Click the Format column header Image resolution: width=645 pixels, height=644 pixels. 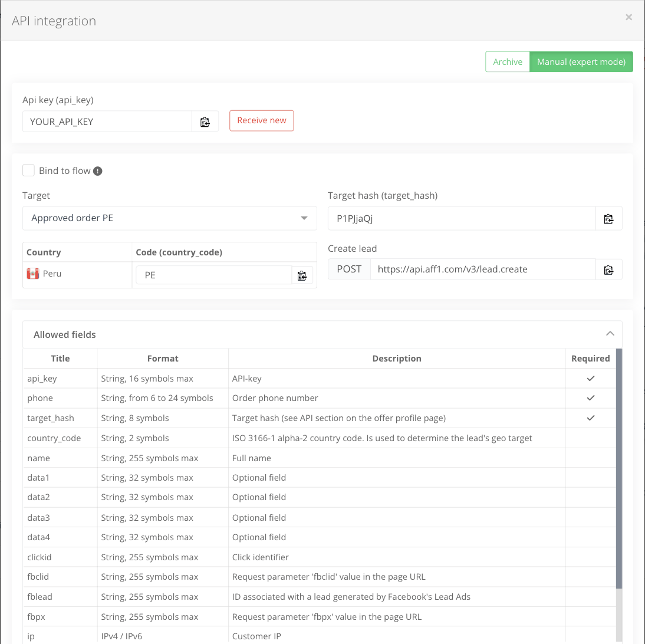[x=163, y=359]
